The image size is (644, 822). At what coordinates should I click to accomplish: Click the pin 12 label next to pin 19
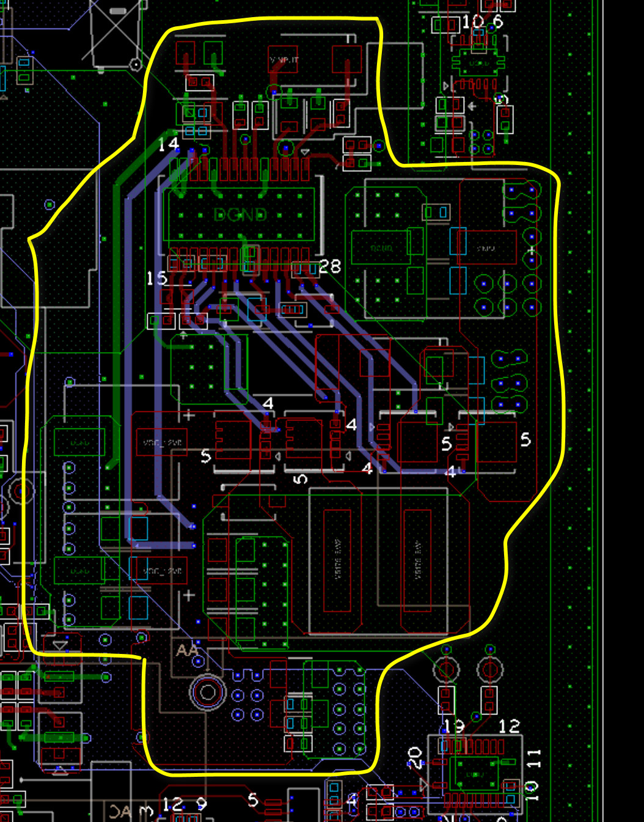[x=509, y=726]
